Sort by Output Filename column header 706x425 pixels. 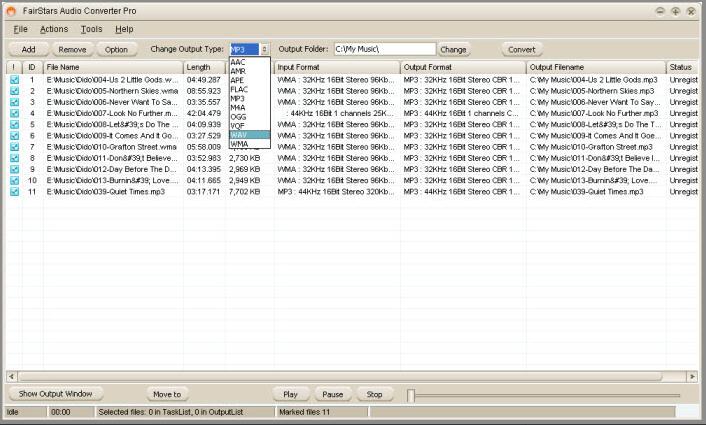coord(596,67)
